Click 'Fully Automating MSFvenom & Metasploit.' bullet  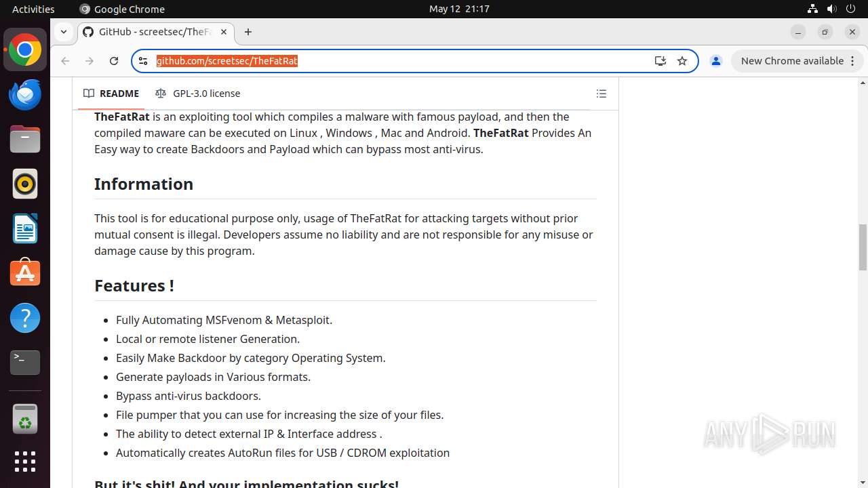tap(224, 320)
